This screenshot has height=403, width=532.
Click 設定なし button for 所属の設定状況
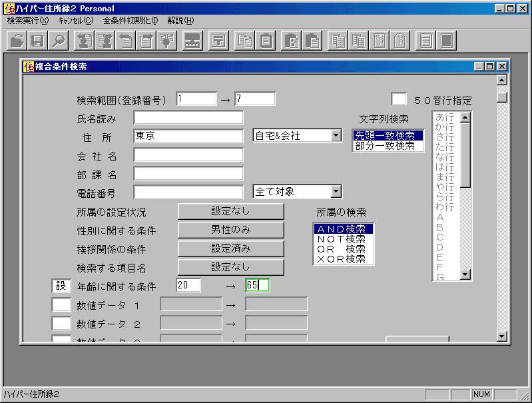coord(231,211)
